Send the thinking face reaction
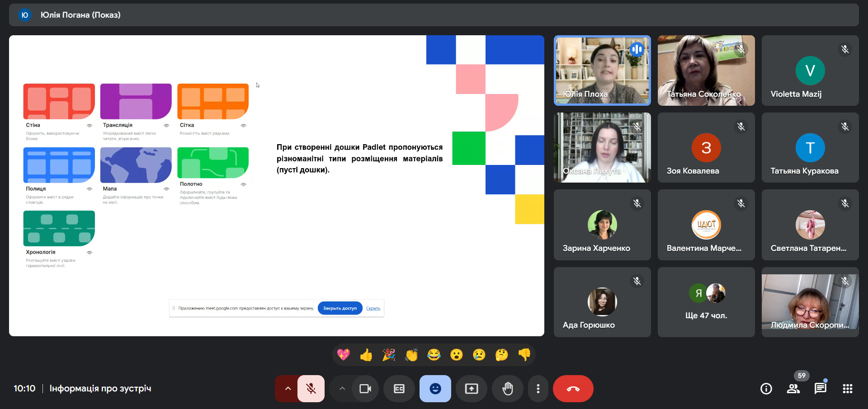This screenshot has height=409, width=868. [x=502, y=355]
